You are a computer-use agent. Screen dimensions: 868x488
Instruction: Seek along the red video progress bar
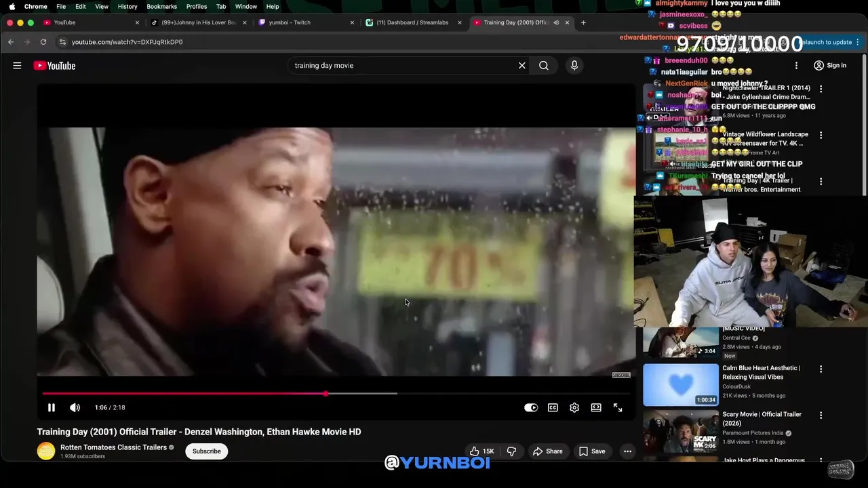tap(336, 394)
